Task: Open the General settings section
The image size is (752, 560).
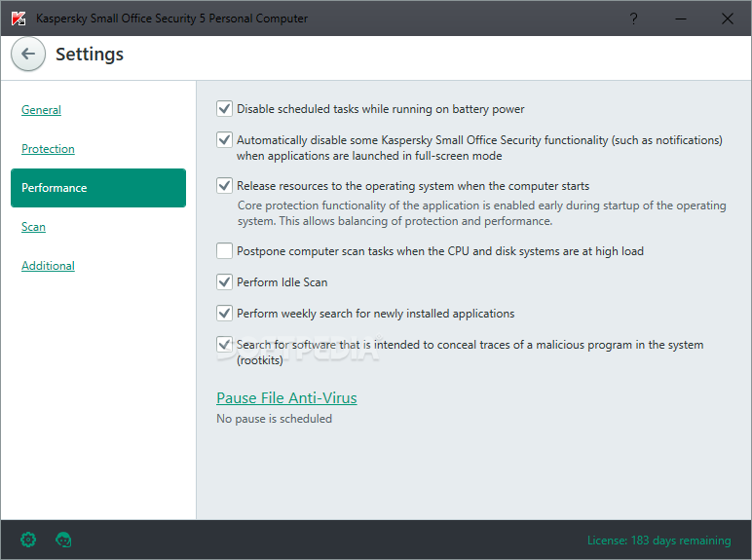Action: click(41, 110)
